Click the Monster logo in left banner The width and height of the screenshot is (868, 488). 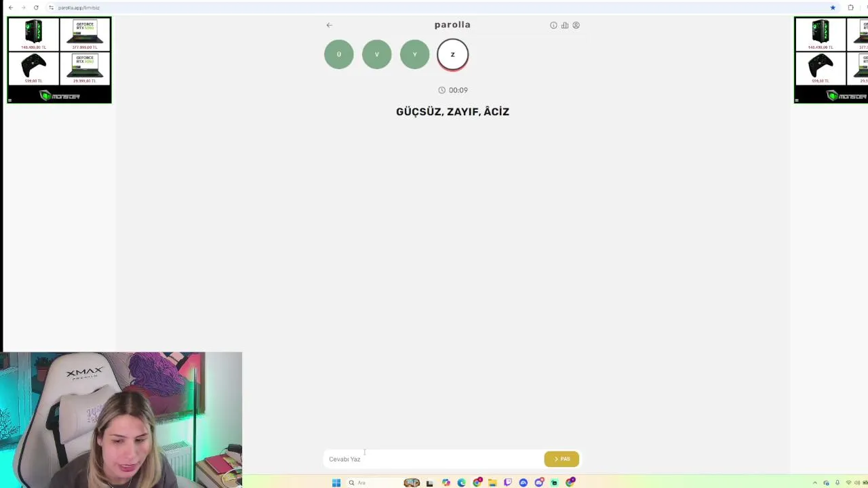coord(60,96)
